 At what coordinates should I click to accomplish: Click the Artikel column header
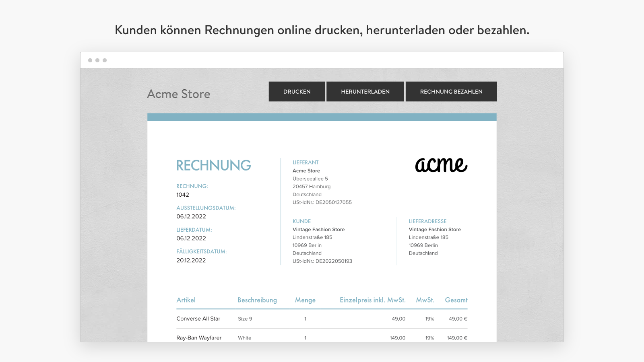(x=186, y=300)
